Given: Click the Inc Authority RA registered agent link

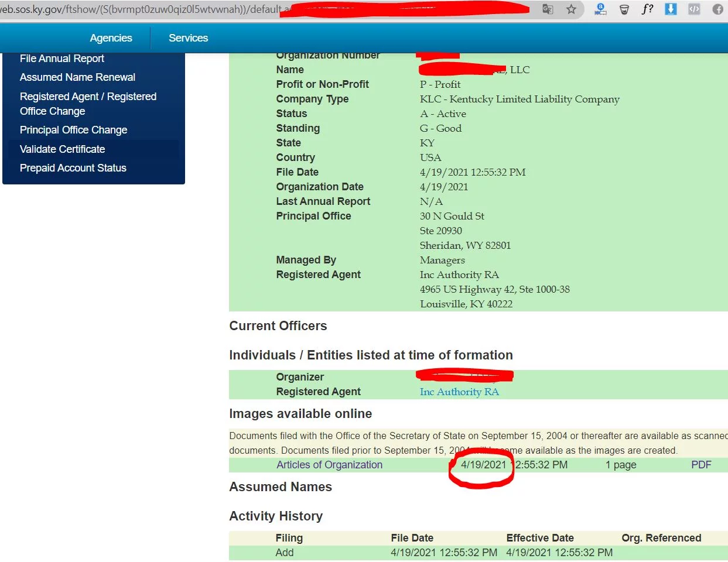Looking at the screenshot, I should click(459, 392).
